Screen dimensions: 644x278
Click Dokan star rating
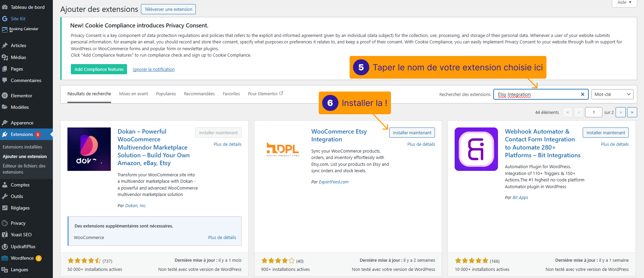click(84, 261)
